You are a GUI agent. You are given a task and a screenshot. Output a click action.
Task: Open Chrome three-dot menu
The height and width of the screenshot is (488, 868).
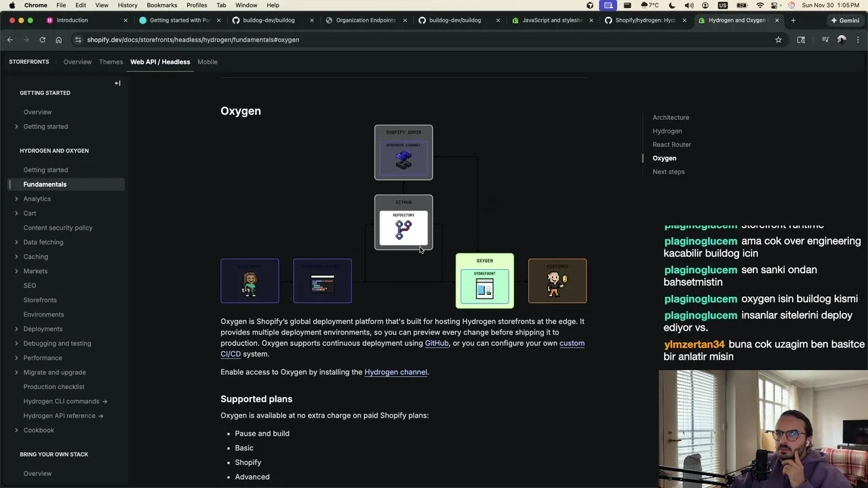tap(858, 40)
